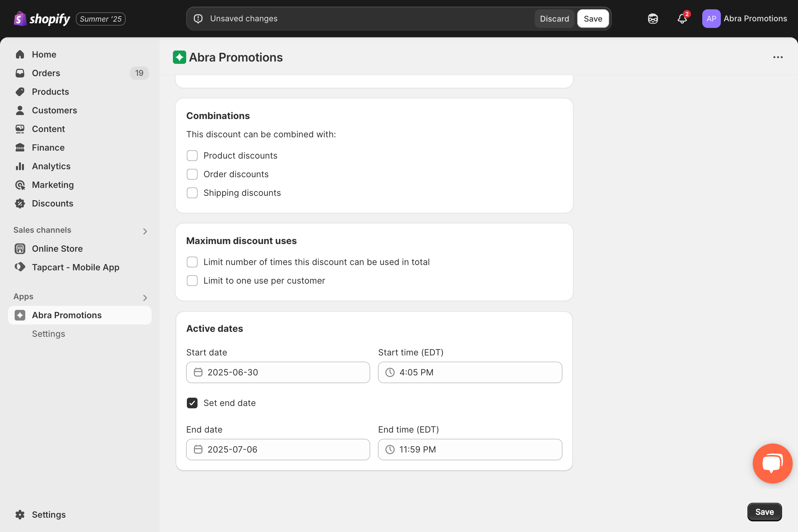Open the three-dot more actions menu
This screenshot has height=532, width=798.
click(x=778, y=57)
